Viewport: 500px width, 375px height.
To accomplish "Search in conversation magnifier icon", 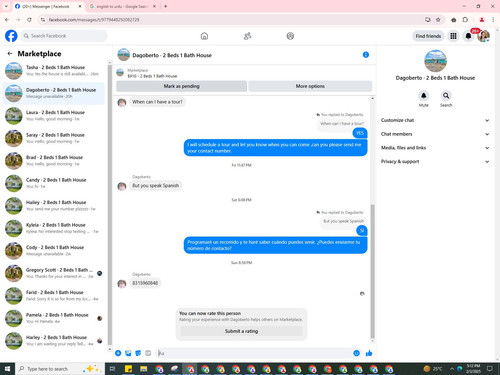I will tap(446, 96).
